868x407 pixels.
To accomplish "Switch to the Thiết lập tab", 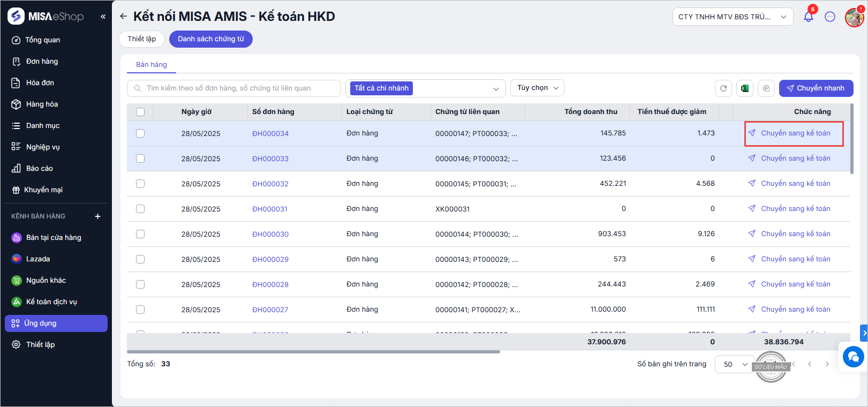I will coord(142,39).
